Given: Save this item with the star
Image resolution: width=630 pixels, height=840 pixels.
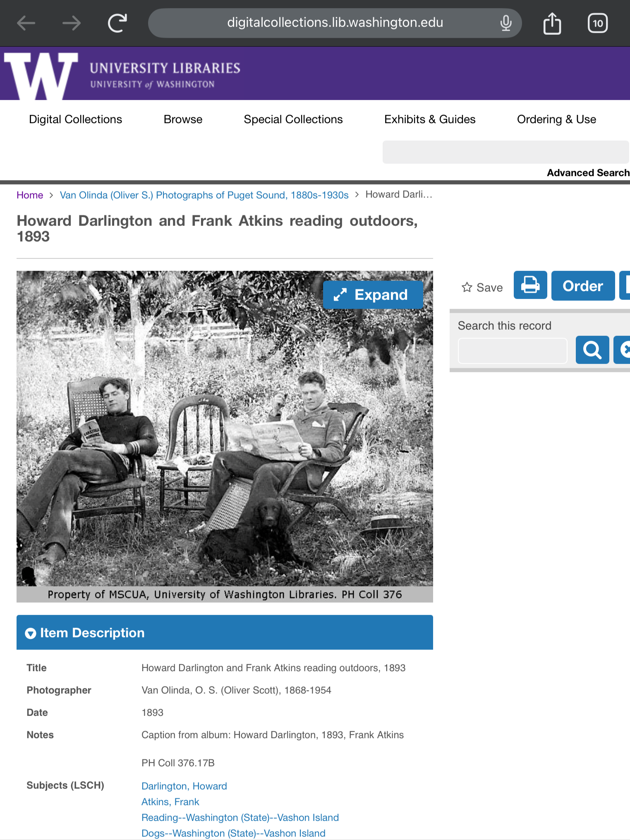Looking at the screenshot, I should tap(482, 287).
